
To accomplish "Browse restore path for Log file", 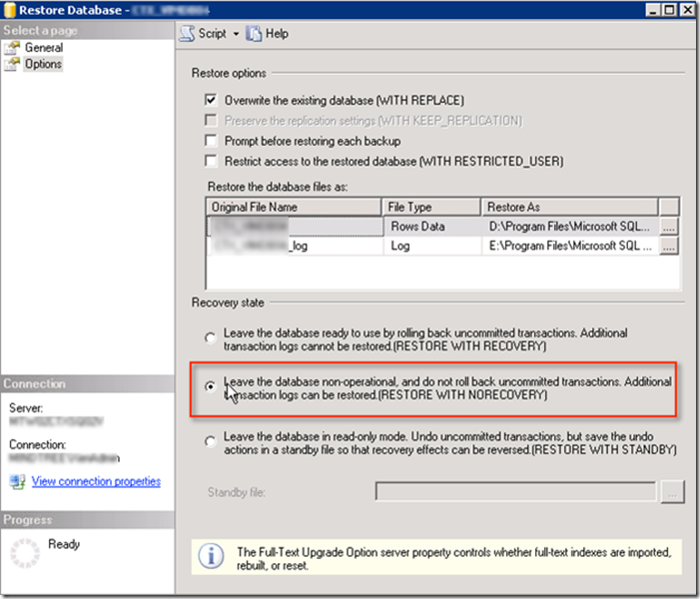I will [x=669, y=246].
